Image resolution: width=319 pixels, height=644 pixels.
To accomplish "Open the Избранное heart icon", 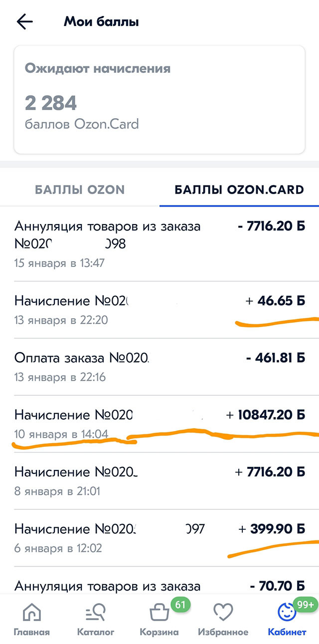I will (x=223, y=613).
